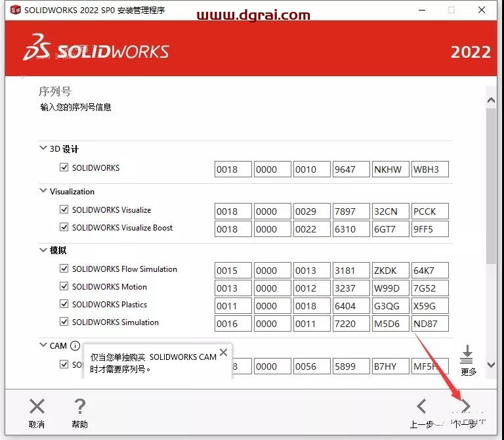
Task: Click Motion serial field W99D
Action: [x=390, y=288]
